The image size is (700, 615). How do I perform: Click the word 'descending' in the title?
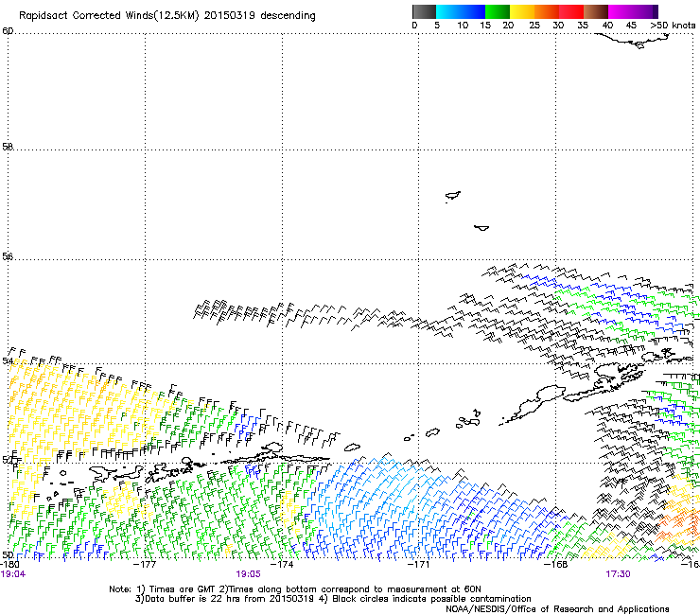point(288,16)
